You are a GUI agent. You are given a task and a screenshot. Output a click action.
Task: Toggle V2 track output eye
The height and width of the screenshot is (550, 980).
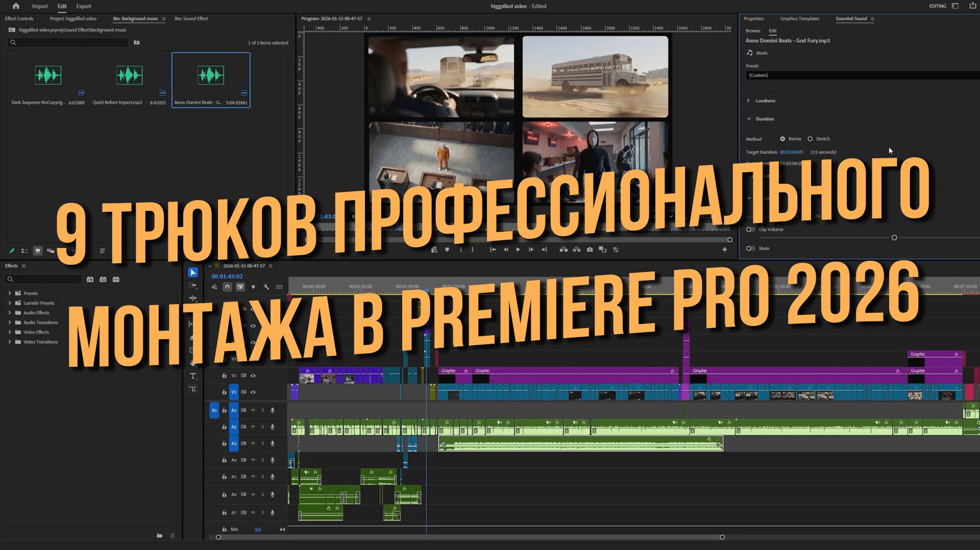(x=253, y=376)
